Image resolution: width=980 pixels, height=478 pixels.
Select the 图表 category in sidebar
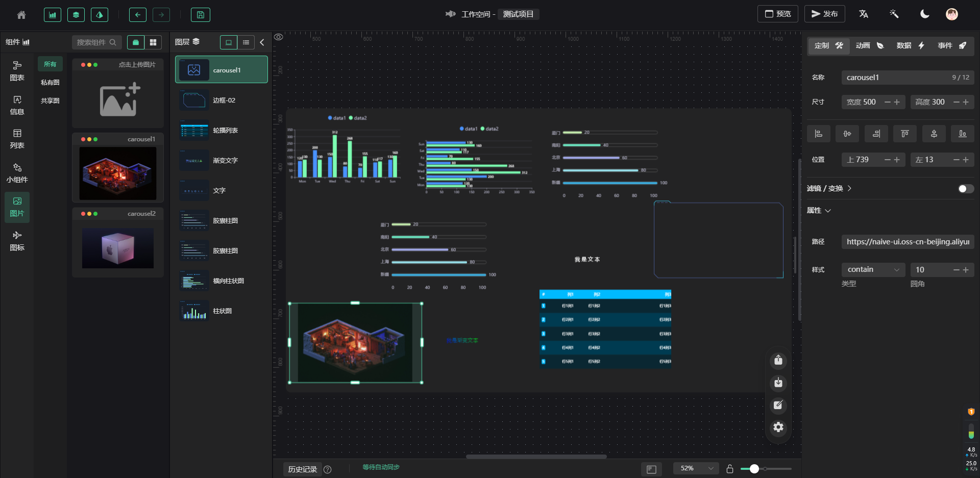17,71
